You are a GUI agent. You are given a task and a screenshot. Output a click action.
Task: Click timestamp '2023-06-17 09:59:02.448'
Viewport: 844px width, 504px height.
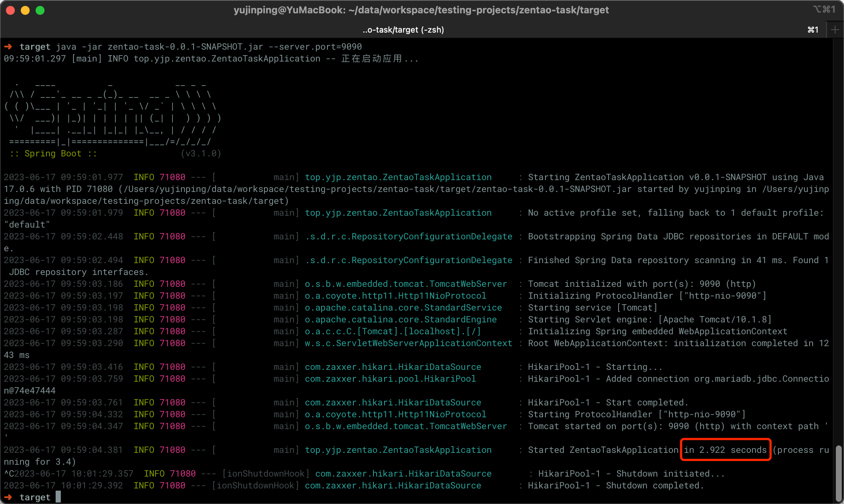pyautogui.click(x=63, y=236)
